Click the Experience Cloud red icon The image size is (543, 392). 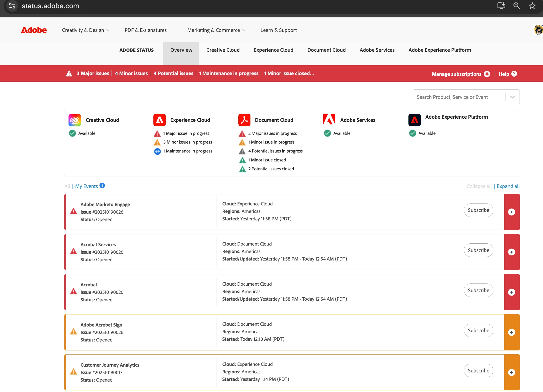tap(159, 120)
